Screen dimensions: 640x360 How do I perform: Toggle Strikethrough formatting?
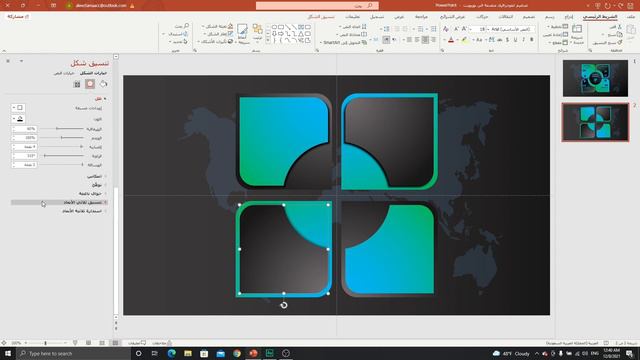click(x=499, y=40)
